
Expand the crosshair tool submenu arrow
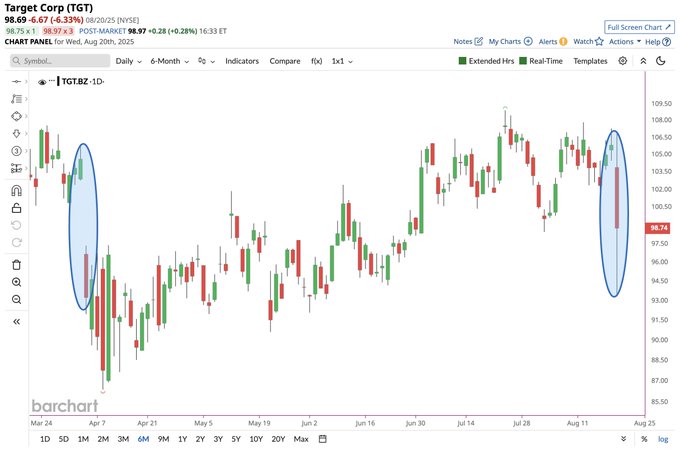[x=26, y=82]
